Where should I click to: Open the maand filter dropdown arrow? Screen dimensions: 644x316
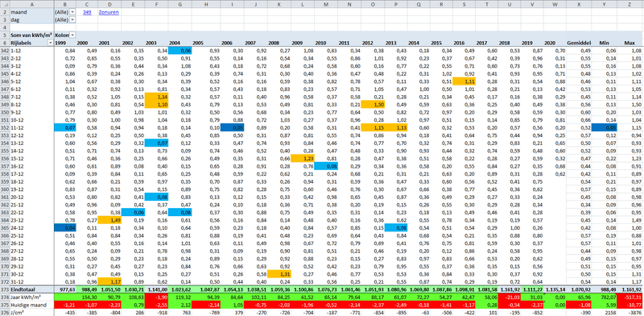(72, 12)
